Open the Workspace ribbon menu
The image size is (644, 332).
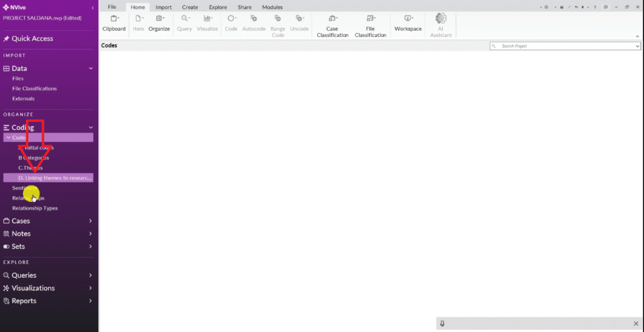[x=408, y=23]
